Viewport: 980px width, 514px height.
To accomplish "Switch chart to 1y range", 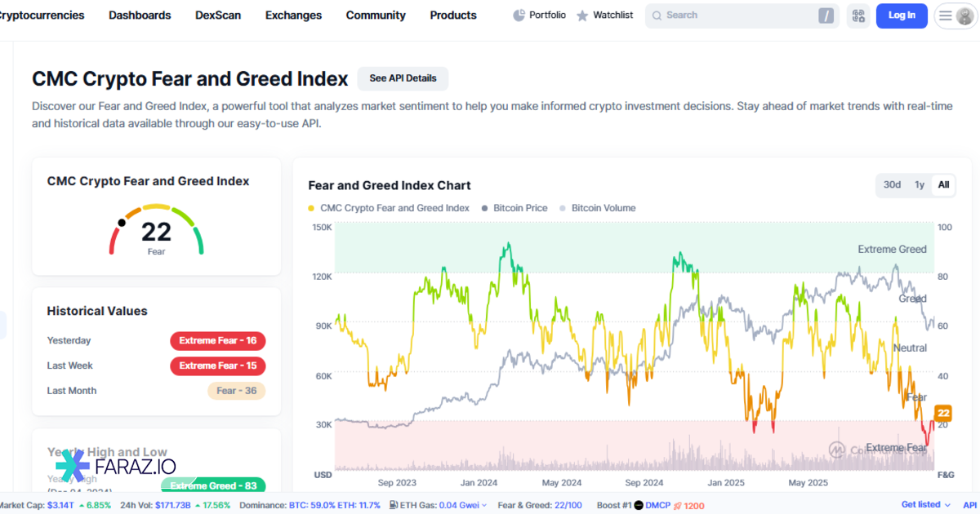I will (x=920, y=184).
